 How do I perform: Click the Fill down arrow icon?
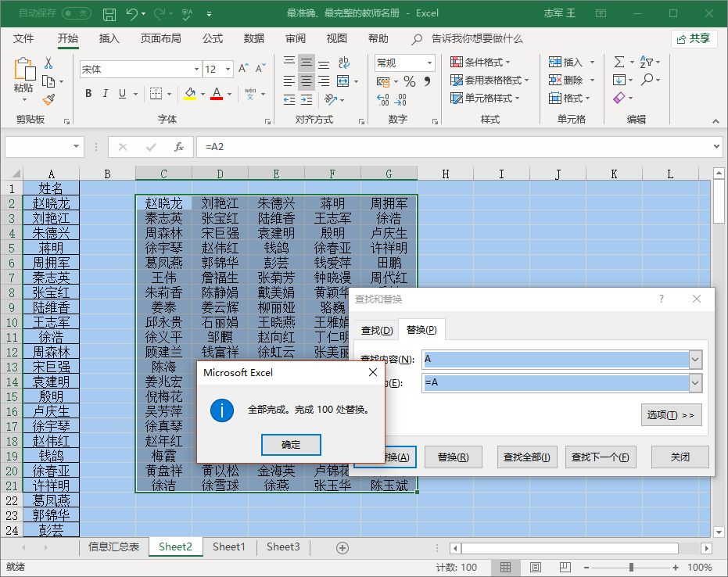[619, 80]
